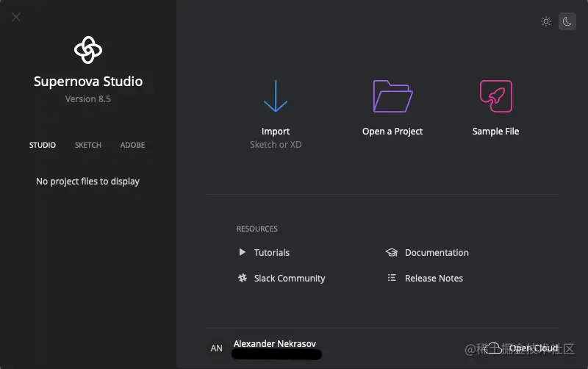Select the STUDIO tab
The height and width of the screenshot is (369, 588).
click(x=43, y=145)
